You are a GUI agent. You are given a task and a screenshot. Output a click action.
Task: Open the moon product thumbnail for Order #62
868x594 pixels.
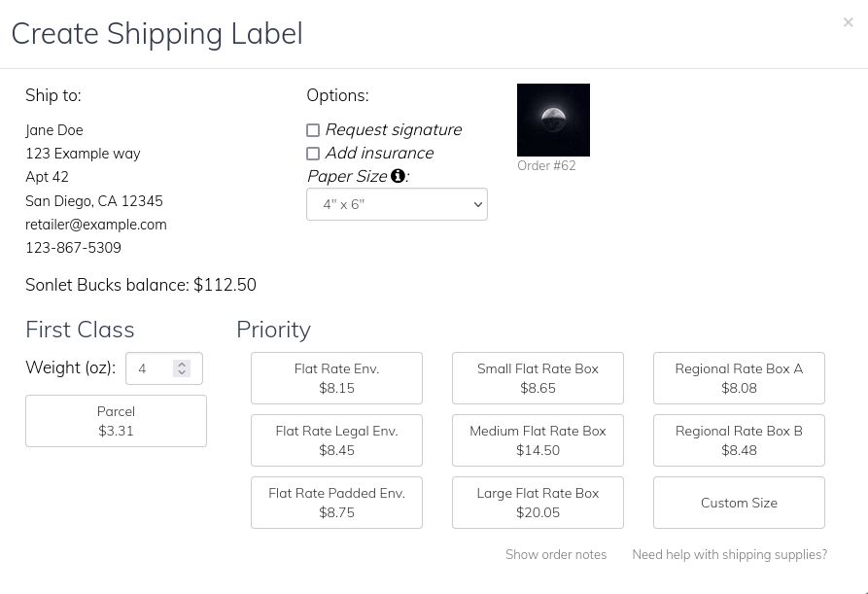553,120
